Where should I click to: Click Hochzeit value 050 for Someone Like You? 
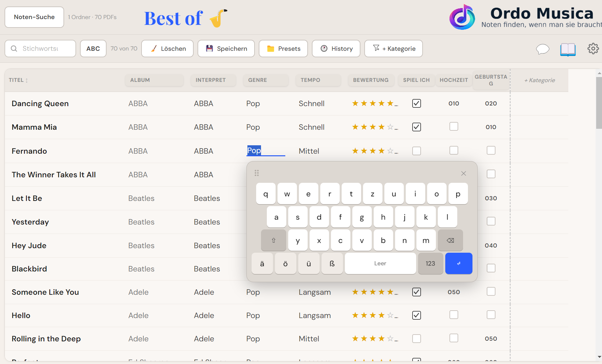tap(454, 292)
